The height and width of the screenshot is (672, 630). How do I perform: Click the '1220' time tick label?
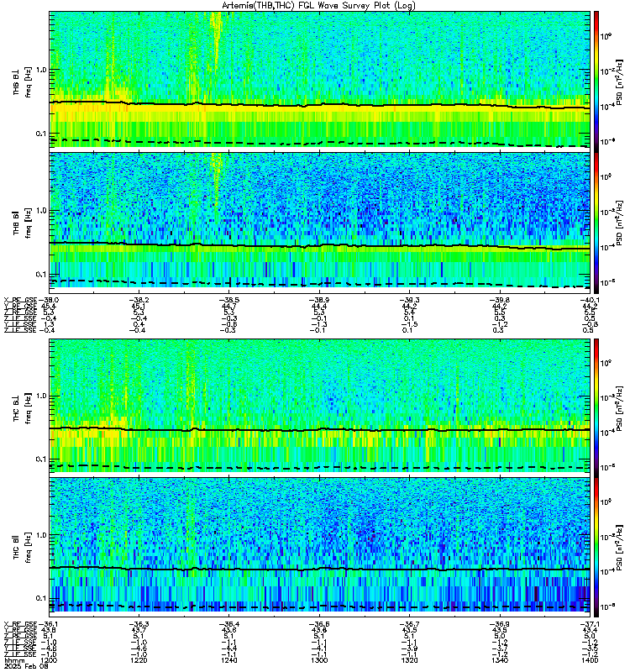(139, 660)
